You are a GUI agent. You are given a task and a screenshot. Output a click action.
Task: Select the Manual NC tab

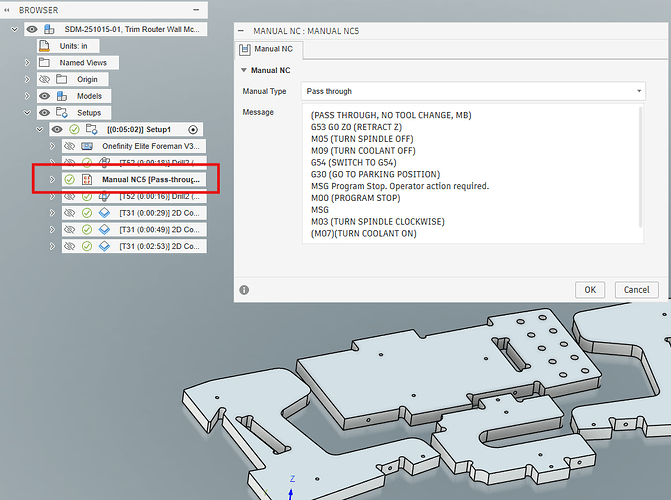coord(266,48)
